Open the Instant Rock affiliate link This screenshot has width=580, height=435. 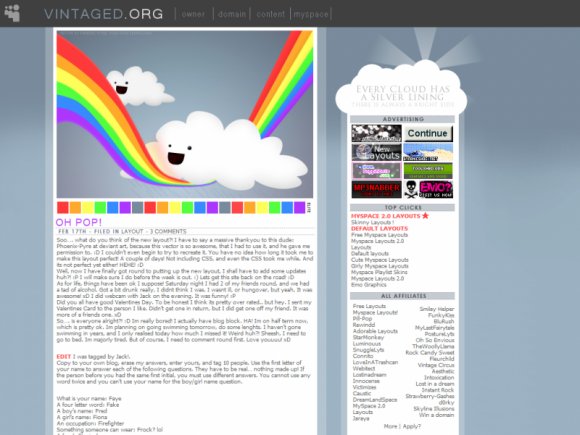coord(438,390)
